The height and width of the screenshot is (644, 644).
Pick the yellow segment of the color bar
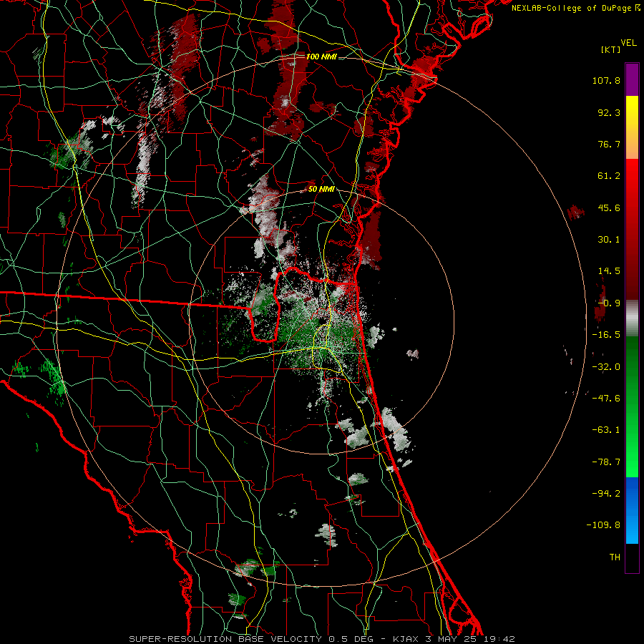click(x=632, y=127)
